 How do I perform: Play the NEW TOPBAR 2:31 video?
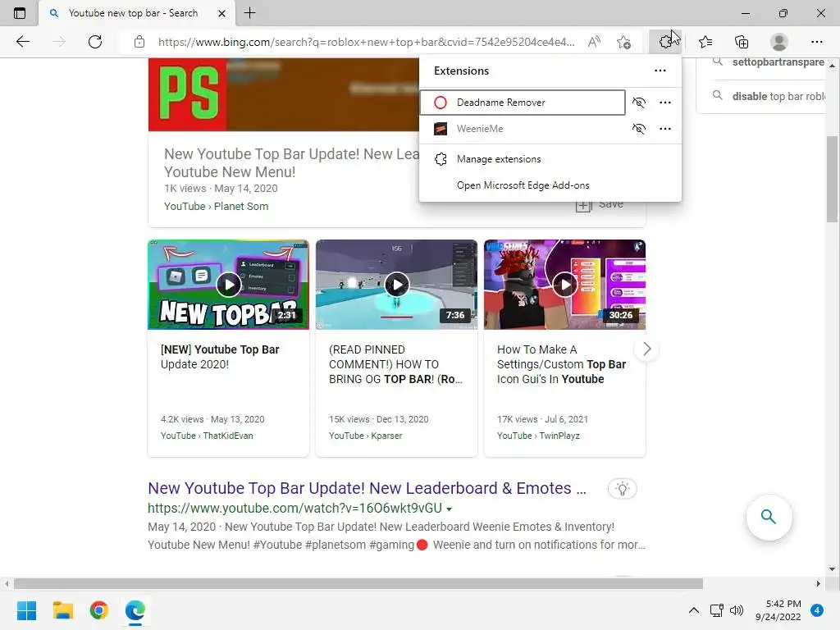(x=228, y=285)
